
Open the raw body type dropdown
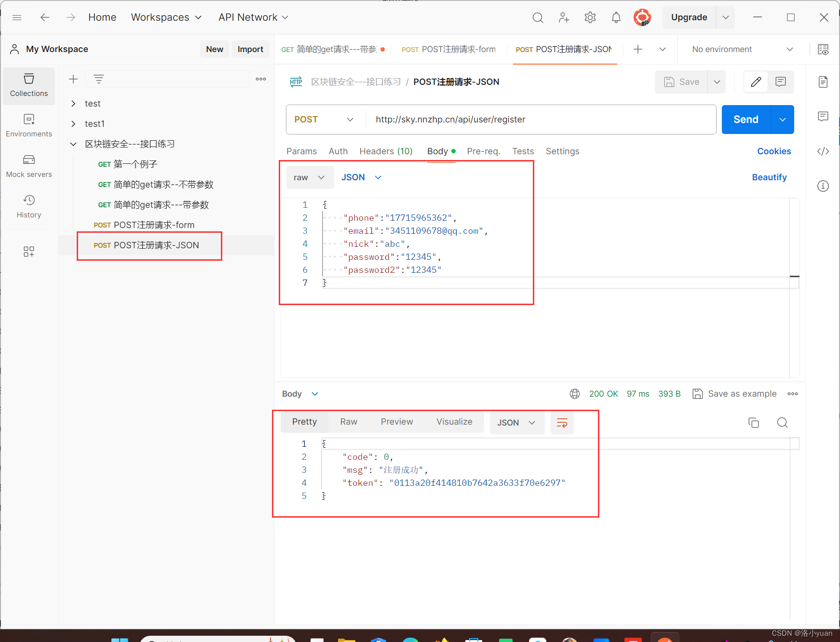click(310, 177)
